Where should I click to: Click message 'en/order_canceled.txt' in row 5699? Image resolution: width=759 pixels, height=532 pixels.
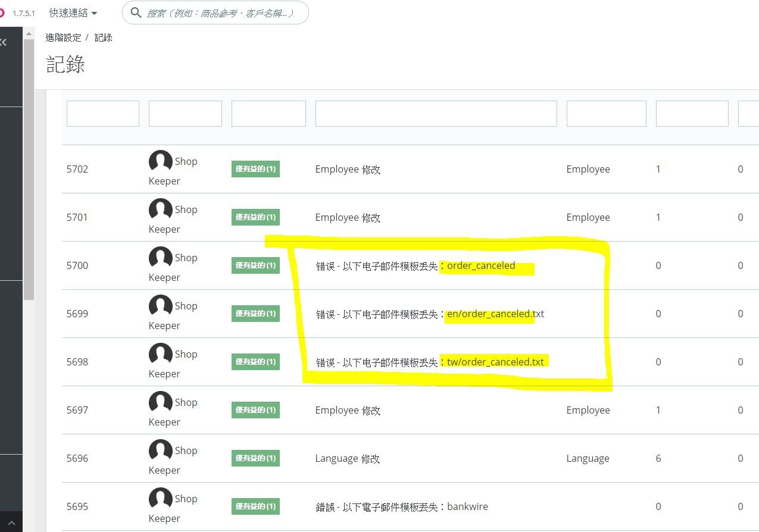click(430, 314)
